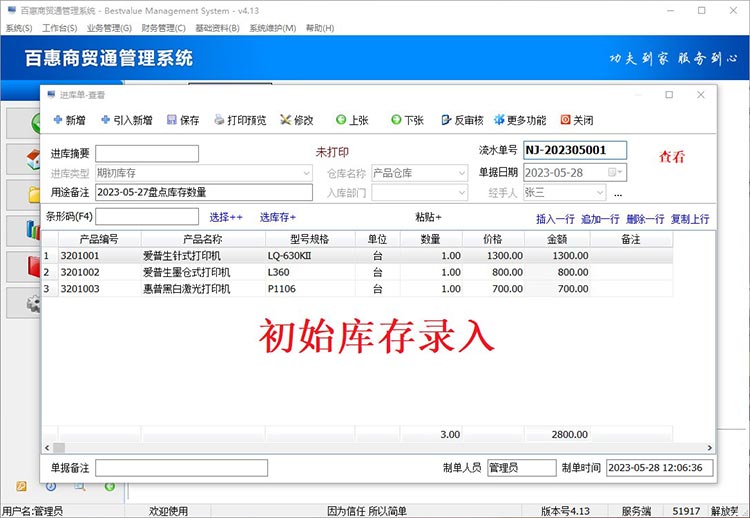Click the 保存 save toolbar button

183,120
